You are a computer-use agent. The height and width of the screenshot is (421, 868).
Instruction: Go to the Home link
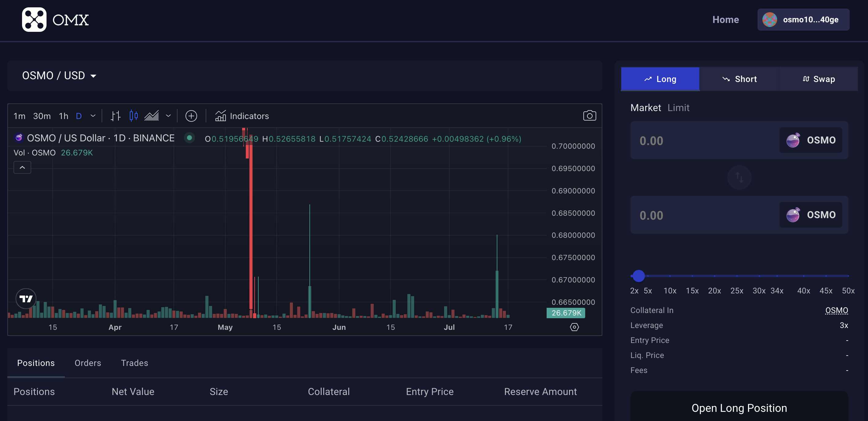click(x=725, y=20)
